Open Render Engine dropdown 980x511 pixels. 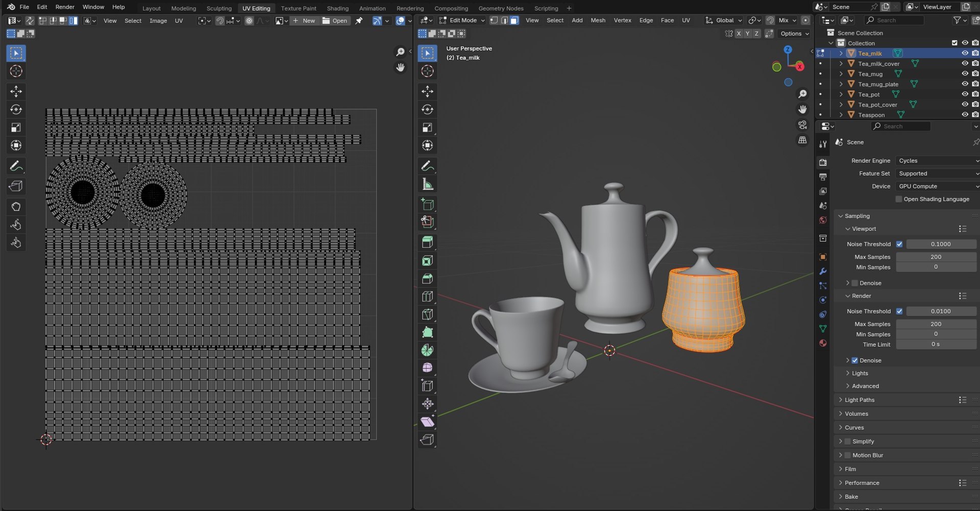click(x=938, y=161)
